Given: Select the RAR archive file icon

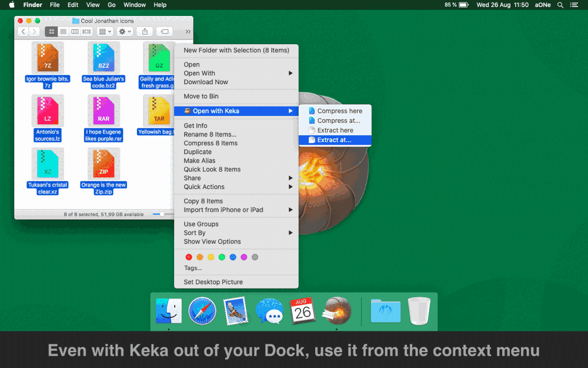Looking at the screenshot, I should [103, 111].
